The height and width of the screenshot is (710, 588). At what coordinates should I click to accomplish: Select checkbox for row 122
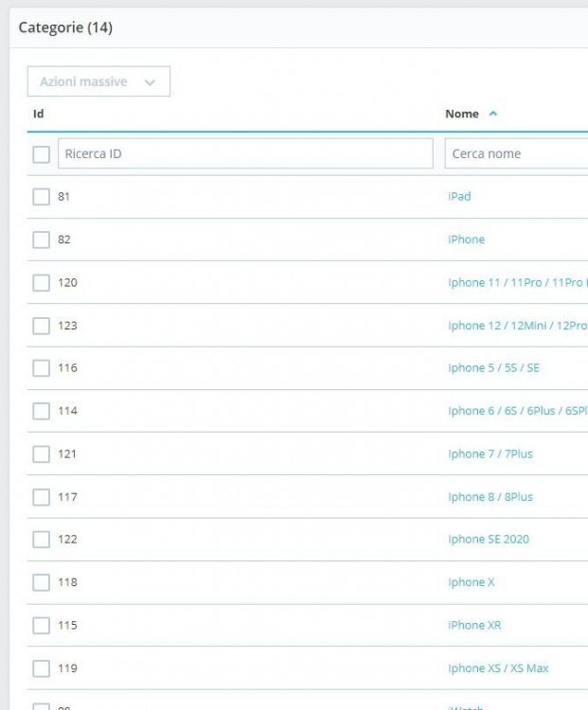pos(42,540)
